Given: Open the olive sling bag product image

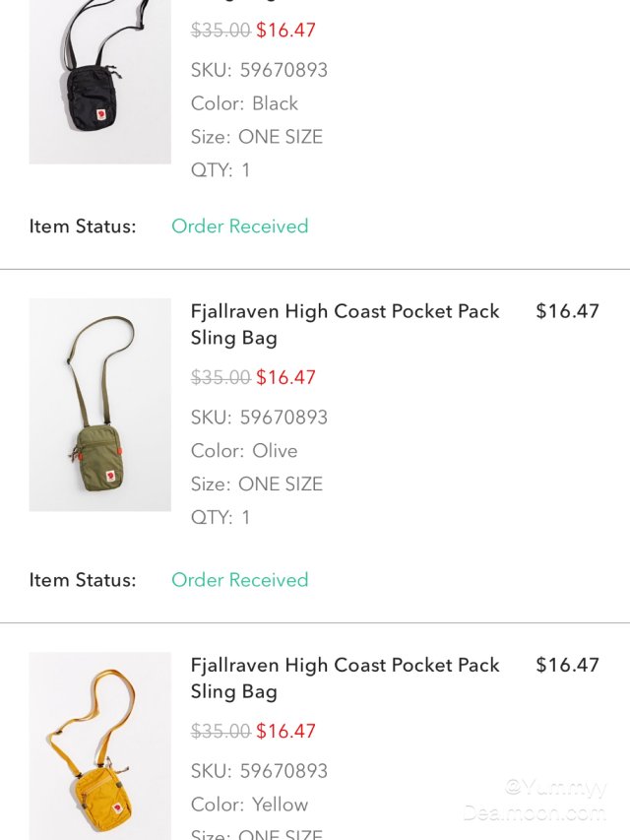Looking at the screenshot, I should [x=99, y=405].
